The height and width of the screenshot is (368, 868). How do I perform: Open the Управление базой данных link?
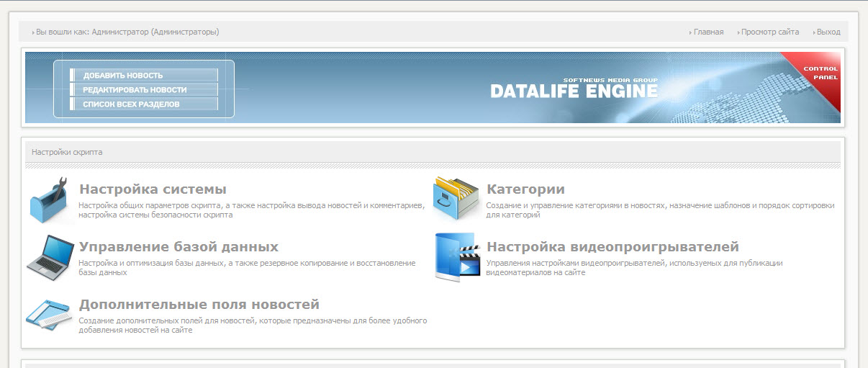pyautogui.click(x=178, y=247)
